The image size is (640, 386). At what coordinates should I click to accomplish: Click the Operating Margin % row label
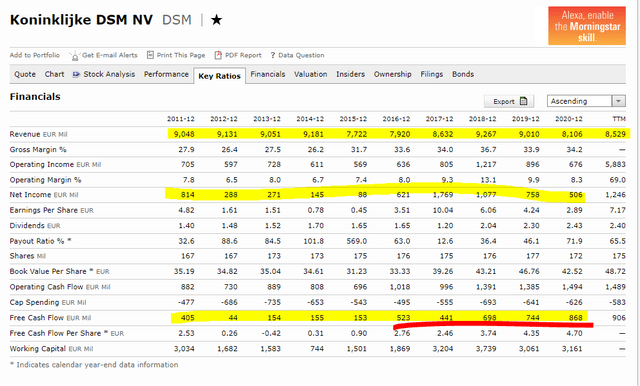pyautogui.click(x=45, y=180)
